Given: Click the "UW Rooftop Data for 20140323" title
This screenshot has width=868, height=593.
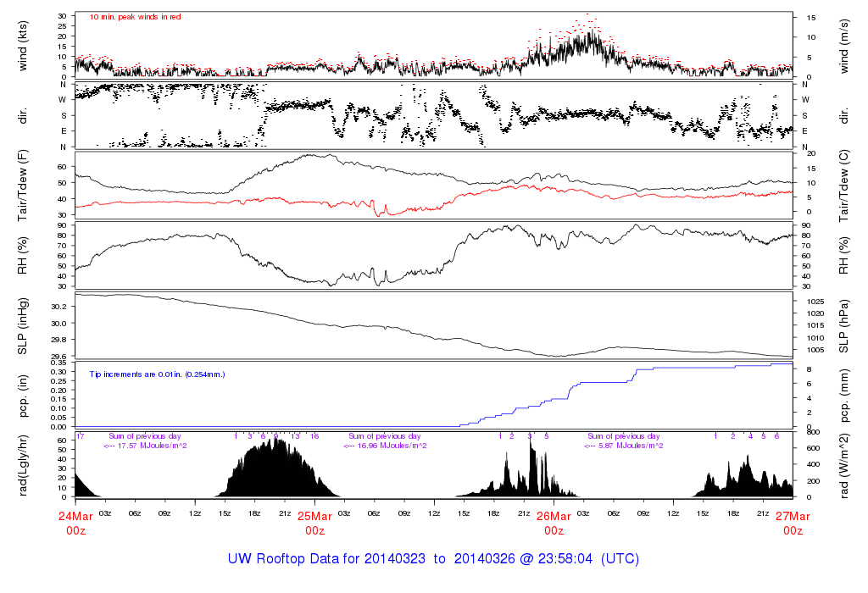Looking at the screenshot, I should (x=326, y=559).
